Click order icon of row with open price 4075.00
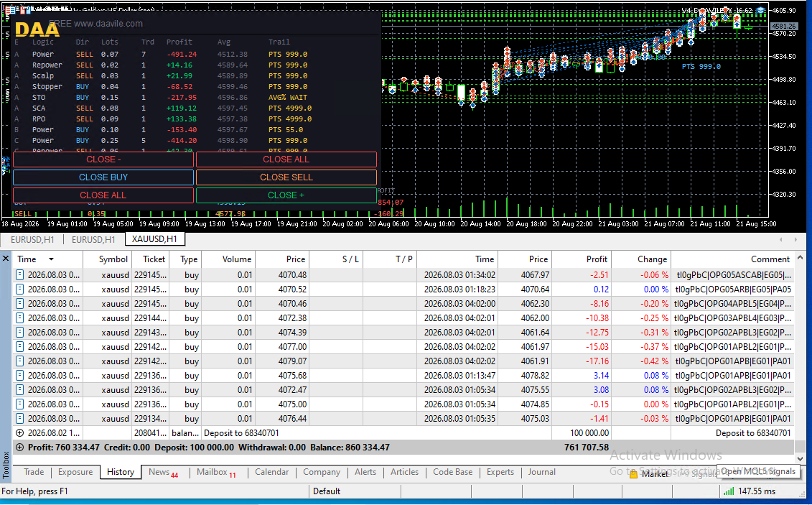This screenshot has height=505, width=812. tap(19, 404)
